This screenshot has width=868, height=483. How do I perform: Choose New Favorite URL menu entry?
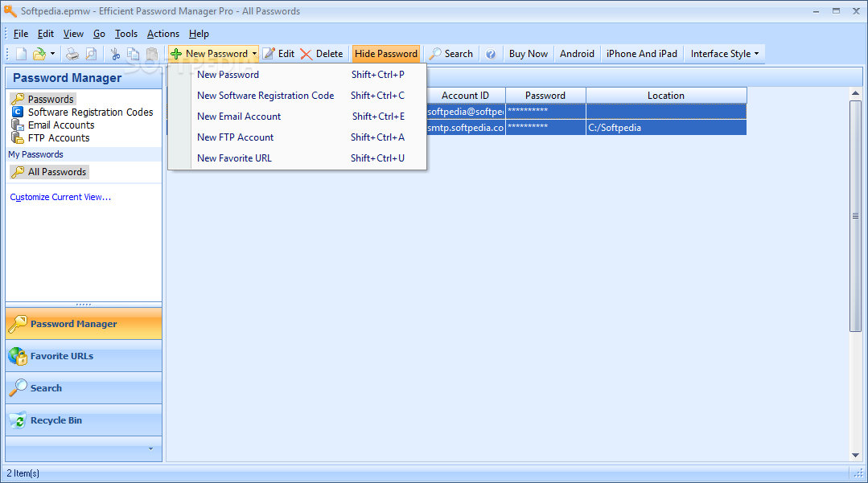(298, 158)
